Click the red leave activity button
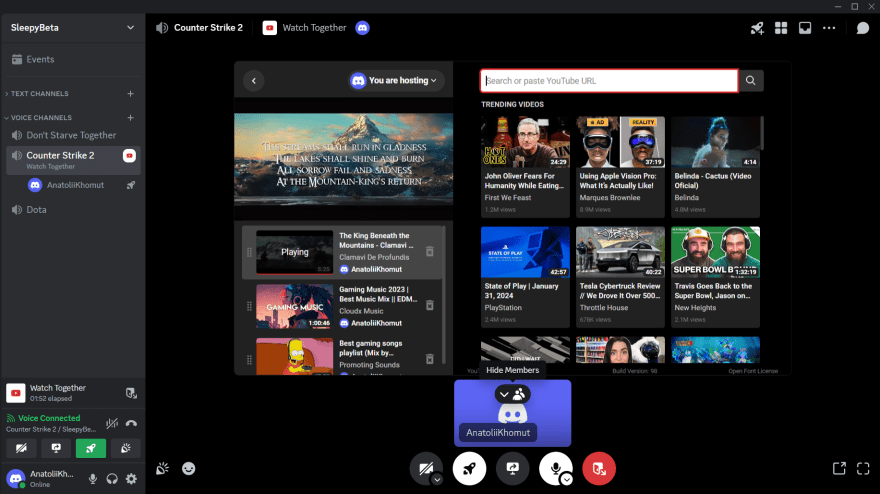The height and width of the screenshot is (494, 880). pos(598,468)
